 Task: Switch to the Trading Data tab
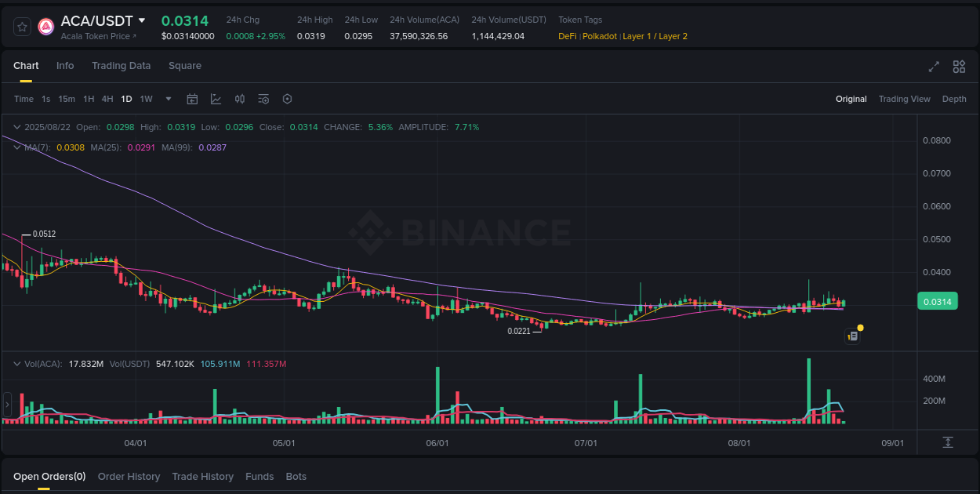[121, 66]
